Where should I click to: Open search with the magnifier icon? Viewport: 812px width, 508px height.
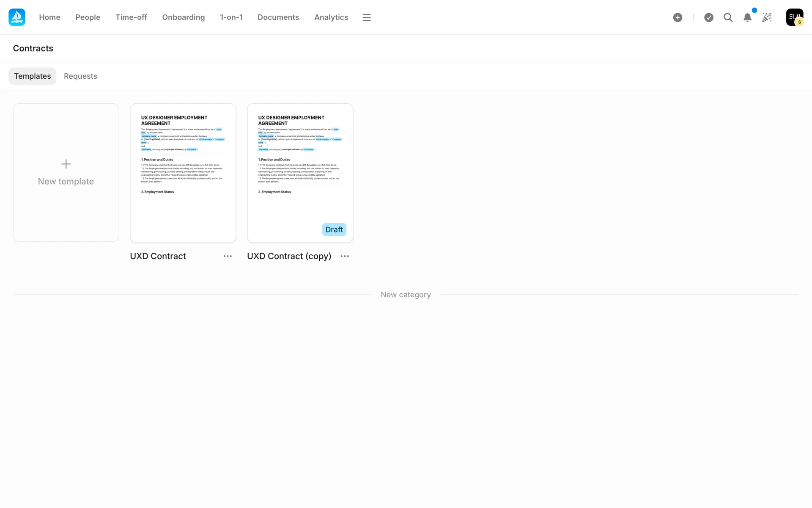tap(728, 17)
